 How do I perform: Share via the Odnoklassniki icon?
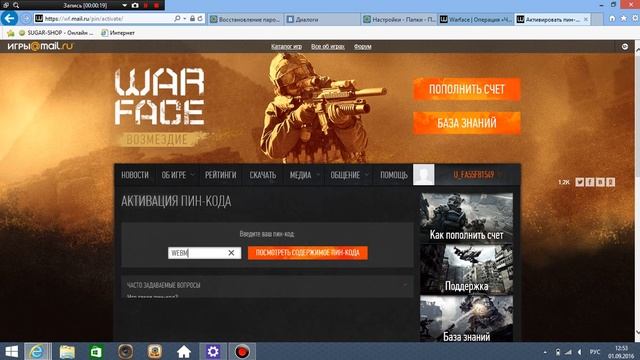point(610,182)
